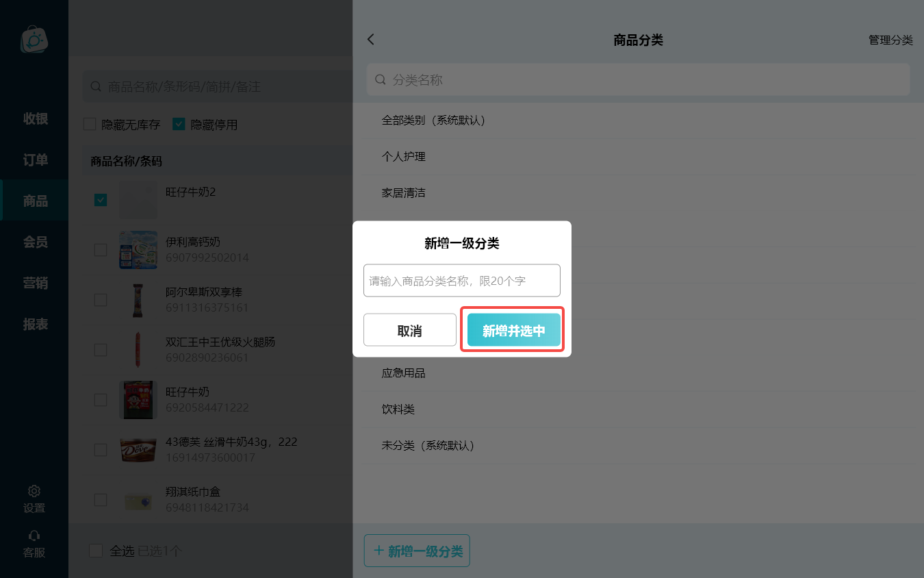Click the 阿尔卑斯双享棒 product thumbnail
Image resolution: width=924 pixels, height=578 pixels.
click(138, 300)
